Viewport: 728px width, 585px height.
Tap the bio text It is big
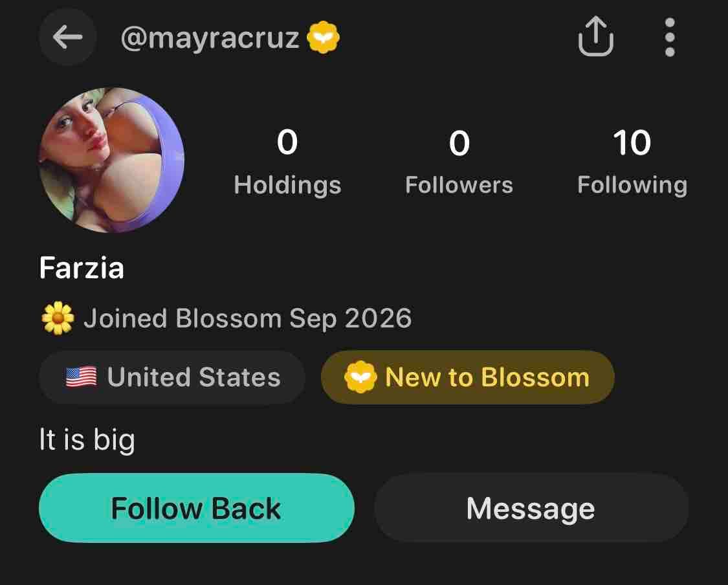pos(87,439)
